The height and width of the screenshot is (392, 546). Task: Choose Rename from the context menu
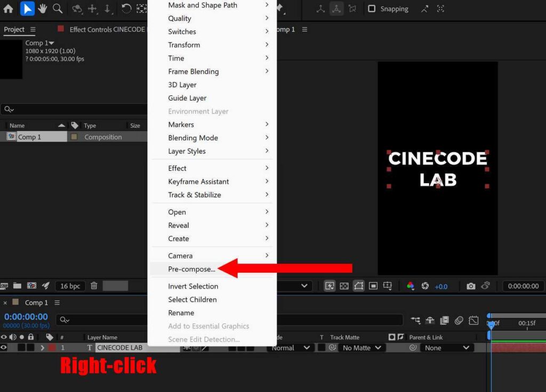tap(212, 313)
